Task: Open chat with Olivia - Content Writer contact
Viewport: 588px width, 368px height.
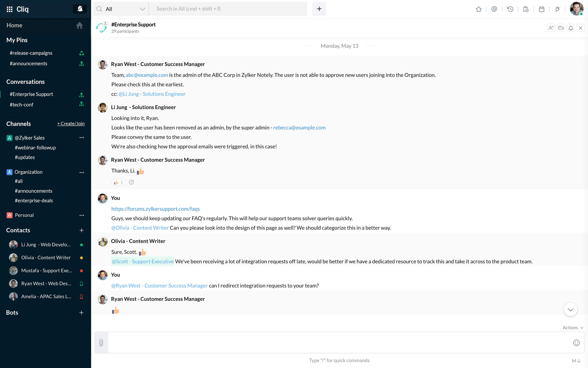Action: click(45, 258)
